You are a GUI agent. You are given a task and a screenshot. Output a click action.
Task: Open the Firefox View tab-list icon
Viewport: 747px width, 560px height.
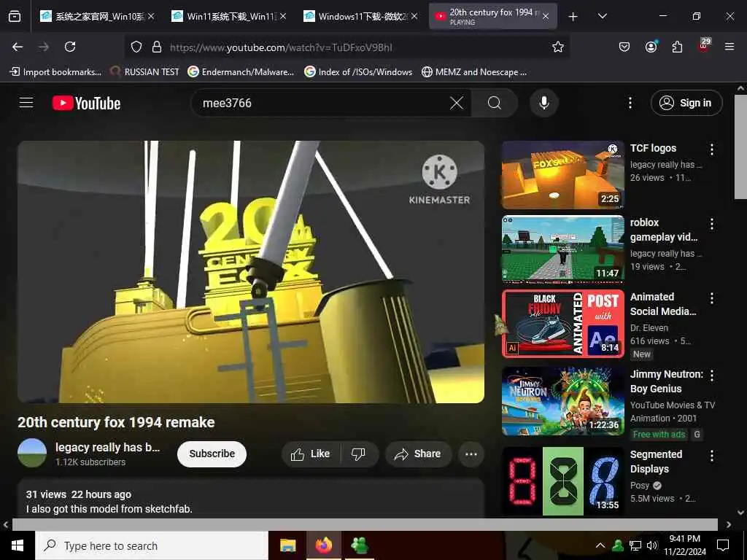click(x=15, y=16)
